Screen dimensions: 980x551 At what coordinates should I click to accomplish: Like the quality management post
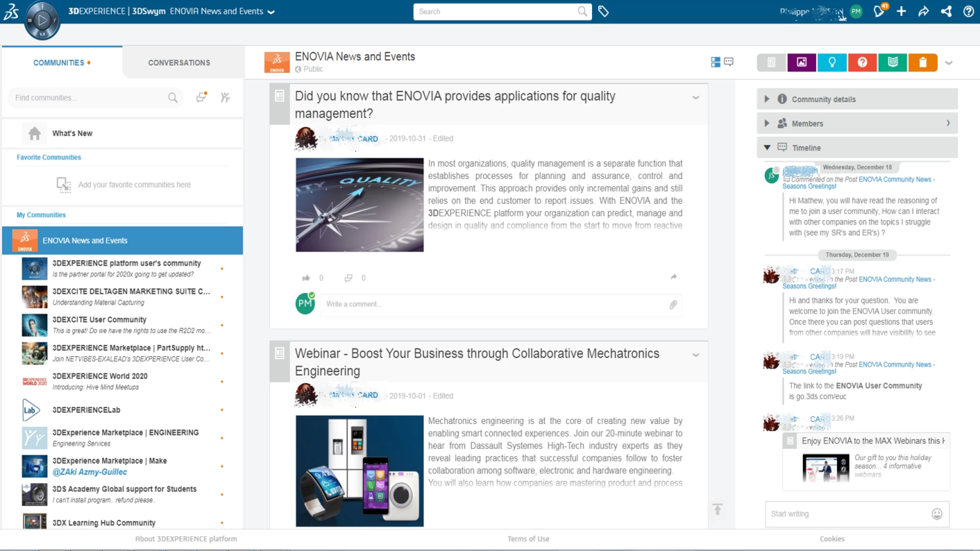click(306, 278)
